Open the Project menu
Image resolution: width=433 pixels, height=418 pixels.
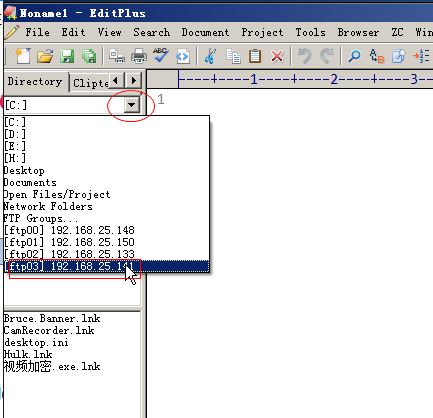(262, 32)
